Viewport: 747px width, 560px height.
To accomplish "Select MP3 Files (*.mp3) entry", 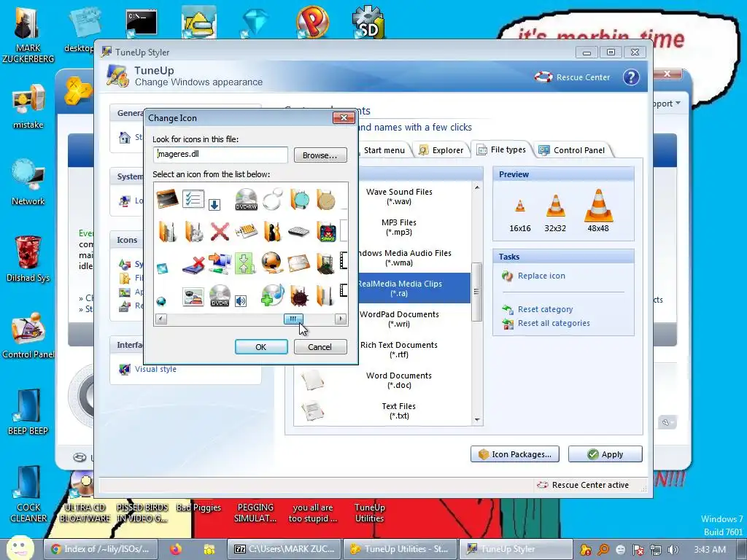I will [399, 227].
